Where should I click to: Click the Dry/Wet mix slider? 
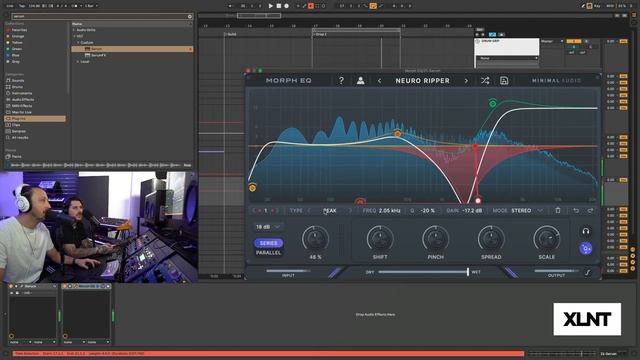424,272
